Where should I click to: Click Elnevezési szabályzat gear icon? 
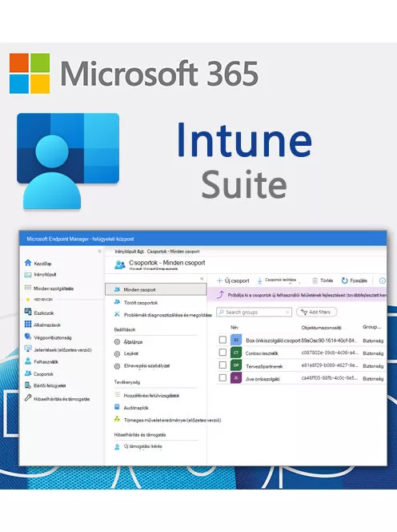[117, 366]
